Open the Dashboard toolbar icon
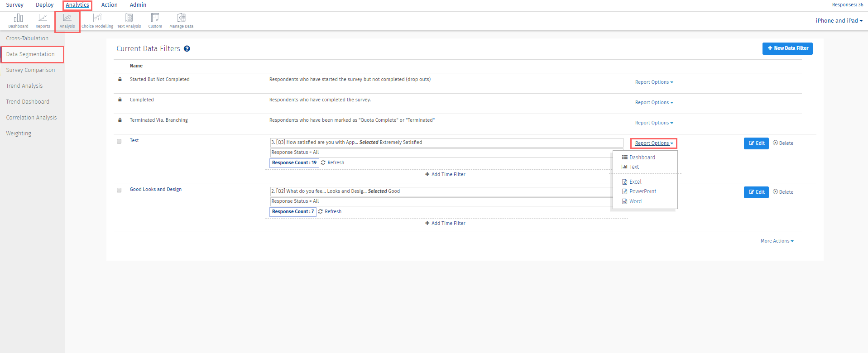This screenshot has width=868, height=353. point(18,21)
